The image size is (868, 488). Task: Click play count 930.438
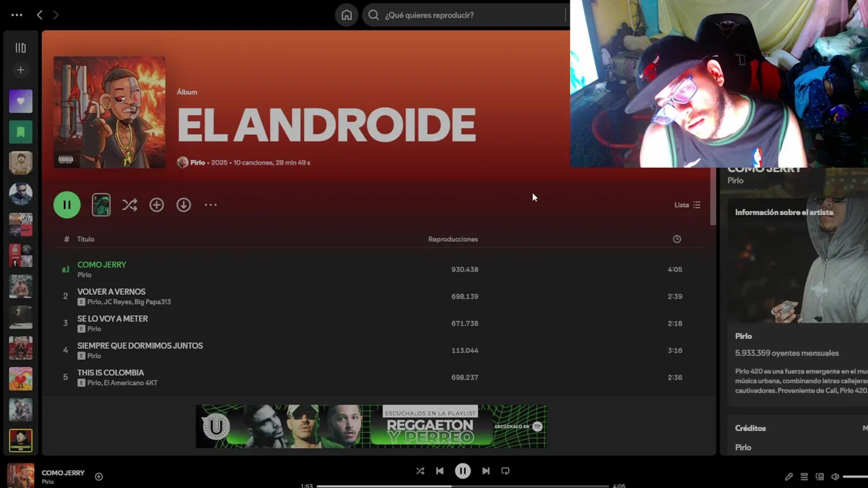pos(465,269)
